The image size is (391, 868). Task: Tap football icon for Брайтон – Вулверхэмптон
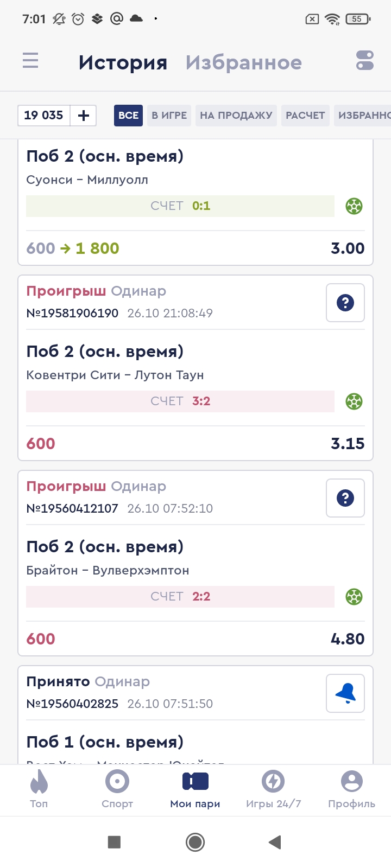(x=354, y=597)
